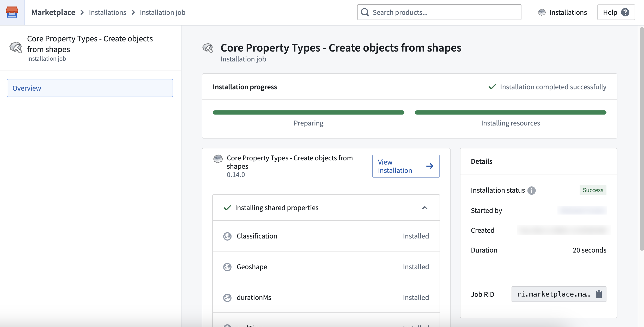Open the Installations package icon in top bar

coord(542,12)
